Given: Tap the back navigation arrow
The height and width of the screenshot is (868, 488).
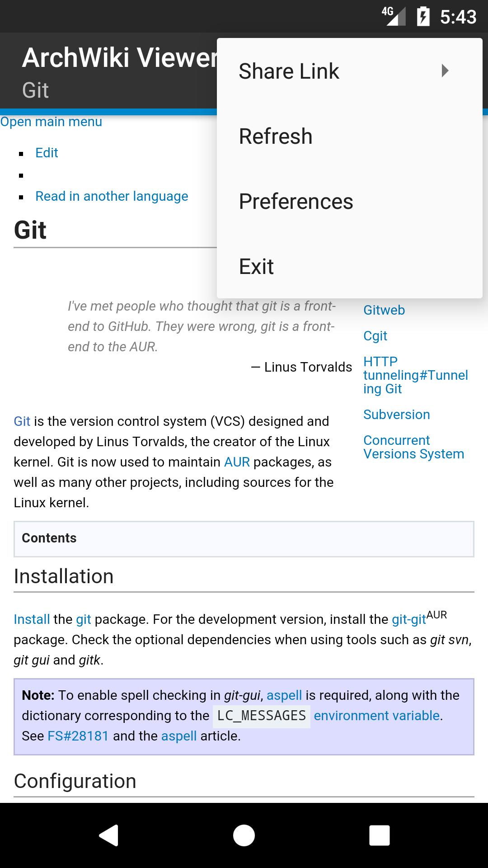Looking at the screenshot, I should click(x=108, y=834).
